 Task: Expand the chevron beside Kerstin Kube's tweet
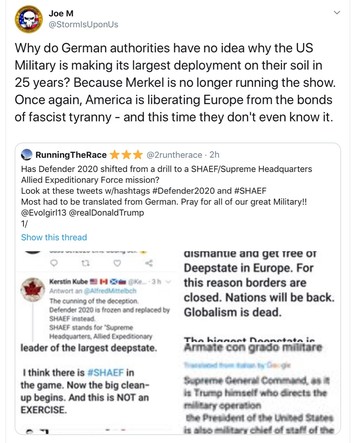[x=168, y=282]
